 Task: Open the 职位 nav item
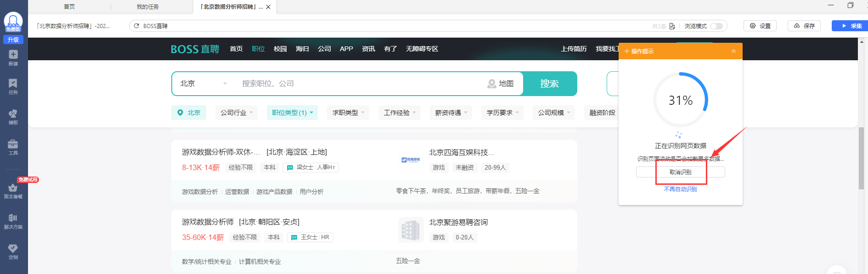point(258,49)
